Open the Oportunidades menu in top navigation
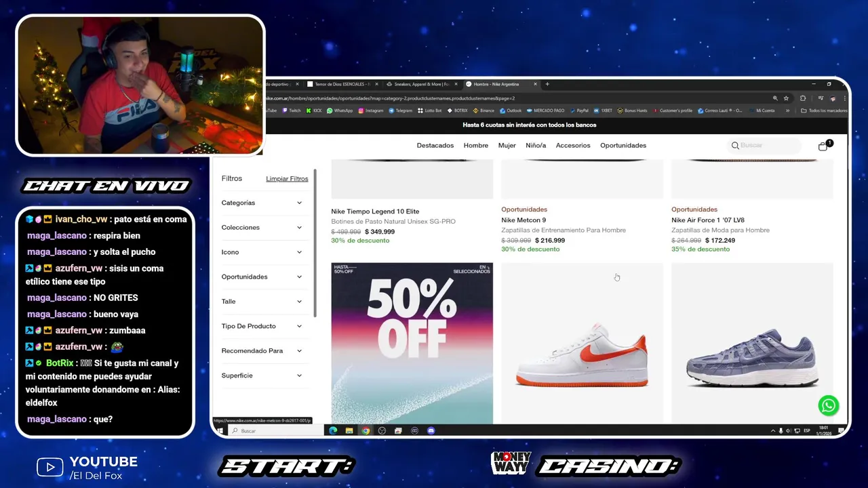 click(x=623, y=146)
